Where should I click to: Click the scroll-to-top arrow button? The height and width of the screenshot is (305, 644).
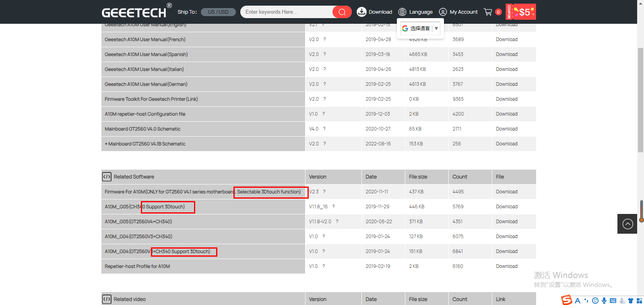(x=627, y=224)
